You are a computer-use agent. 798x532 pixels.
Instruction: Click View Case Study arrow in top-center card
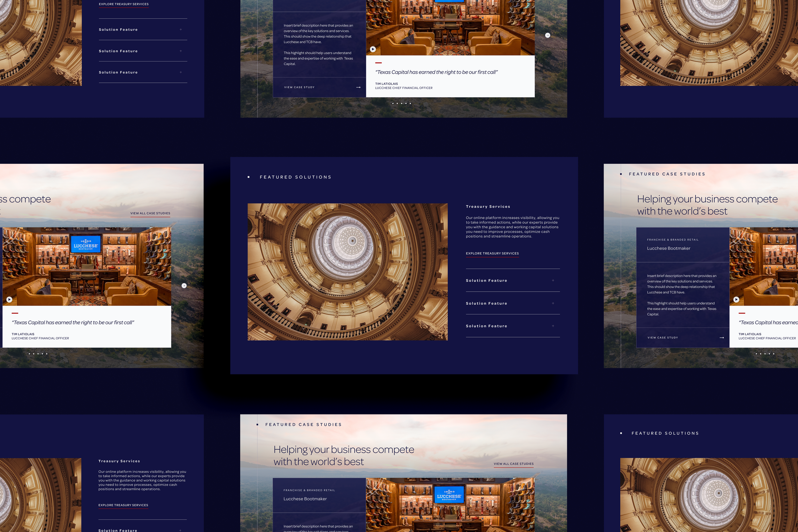pos(358,87)
